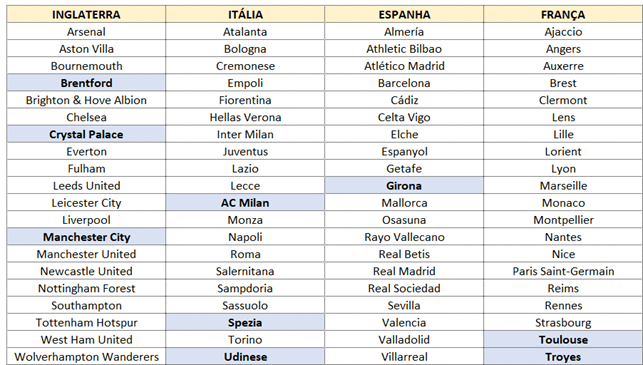643x365 pixels.
Task: Select the Wolverhampton Wanderers cell
Action: point(86,356)
